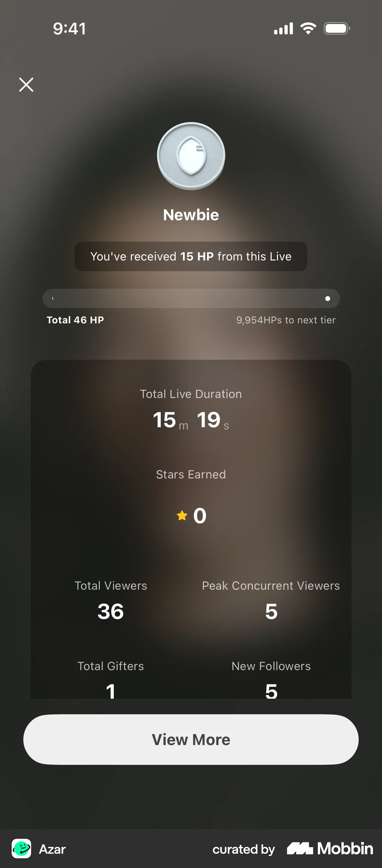Tap the Mobbin logo
This screenshot has width=382, height=868.
pos(330,848)
